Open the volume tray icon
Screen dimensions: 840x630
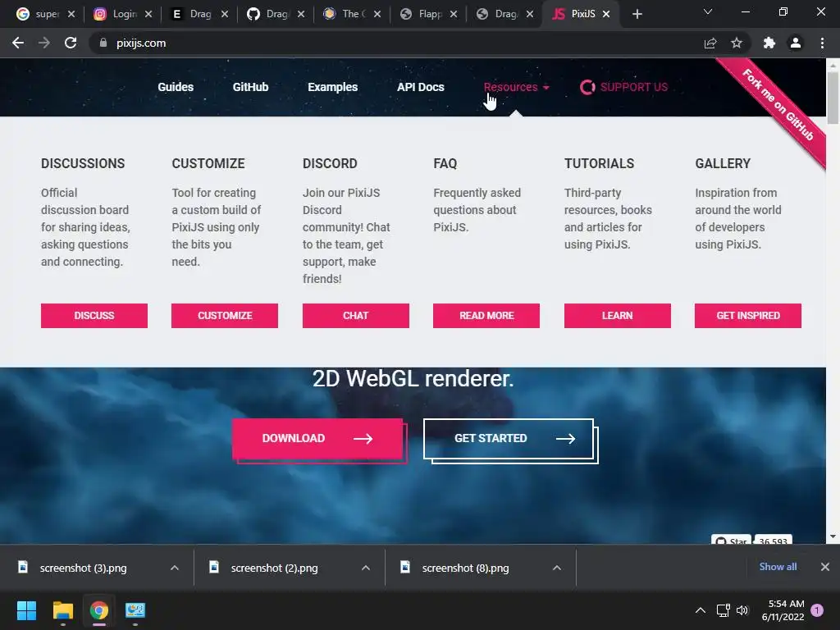742,610
